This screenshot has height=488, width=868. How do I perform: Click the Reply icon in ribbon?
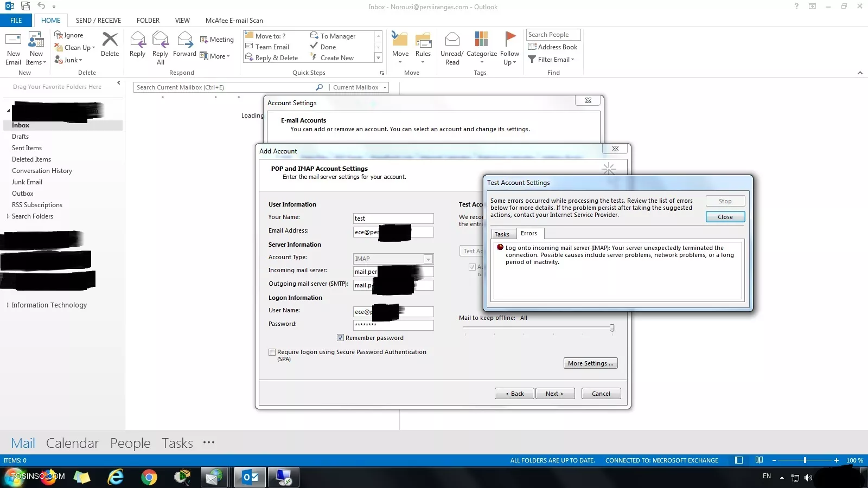click(x=137, y=40)
